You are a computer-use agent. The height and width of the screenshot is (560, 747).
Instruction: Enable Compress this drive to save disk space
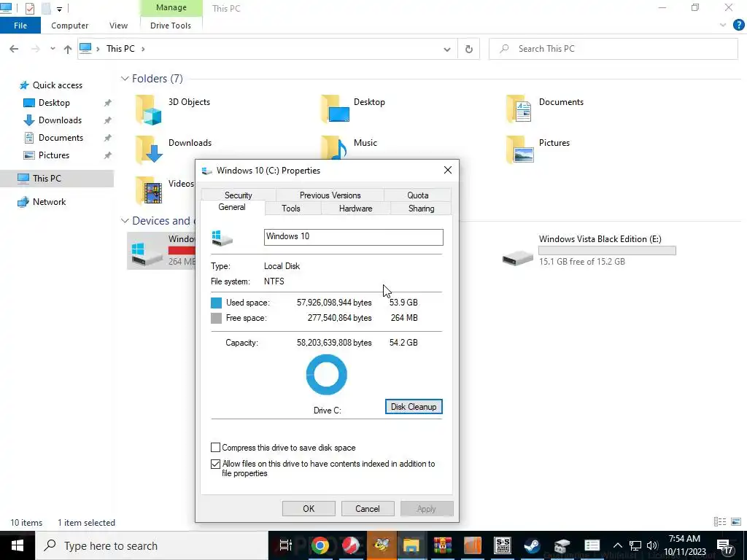pos(215,448)
